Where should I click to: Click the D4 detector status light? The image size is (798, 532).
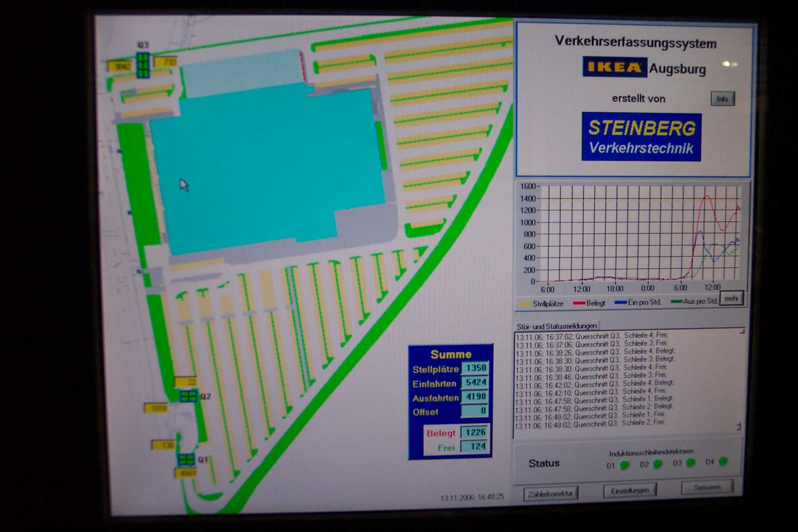coord(723,461)
